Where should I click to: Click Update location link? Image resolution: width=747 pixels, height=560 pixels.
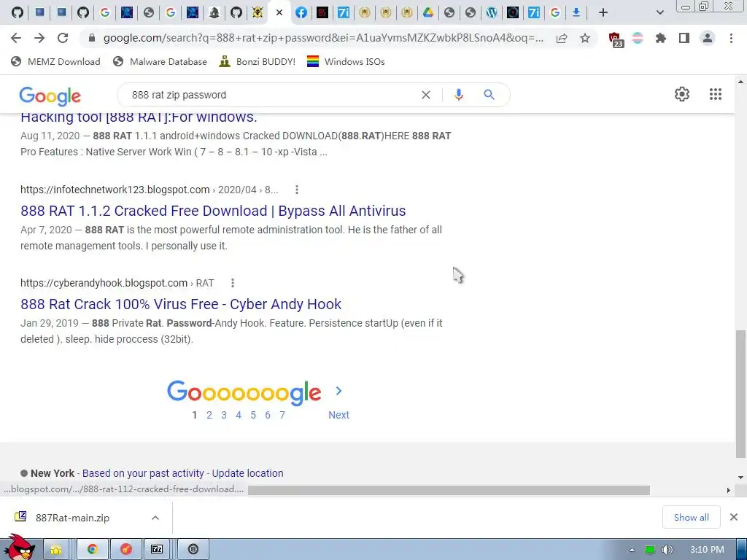pos(247,473)
